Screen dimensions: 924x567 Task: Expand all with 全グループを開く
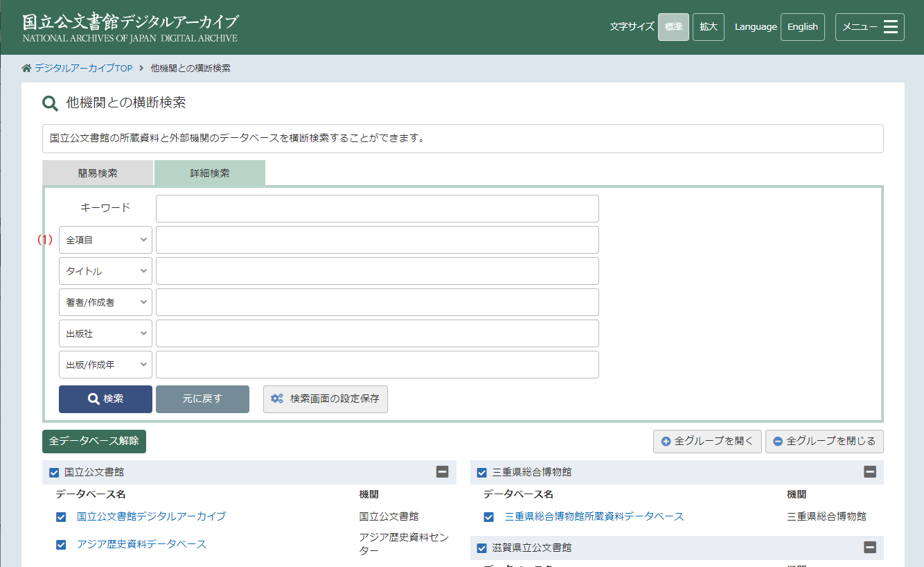tap(707, 442)
